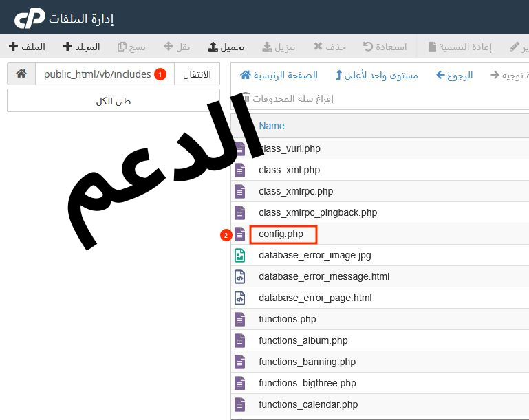529x420 pixels.
Task: Create a new file with الملف button
Action: coord(28,47)
